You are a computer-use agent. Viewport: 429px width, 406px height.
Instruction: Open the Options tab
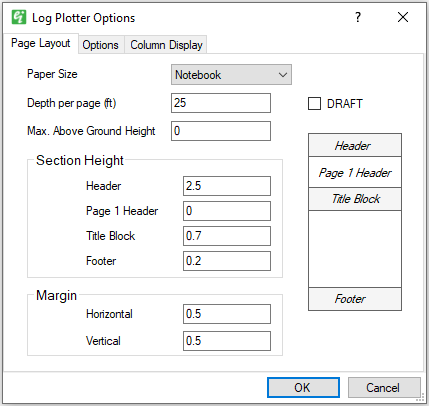point(101,45)
